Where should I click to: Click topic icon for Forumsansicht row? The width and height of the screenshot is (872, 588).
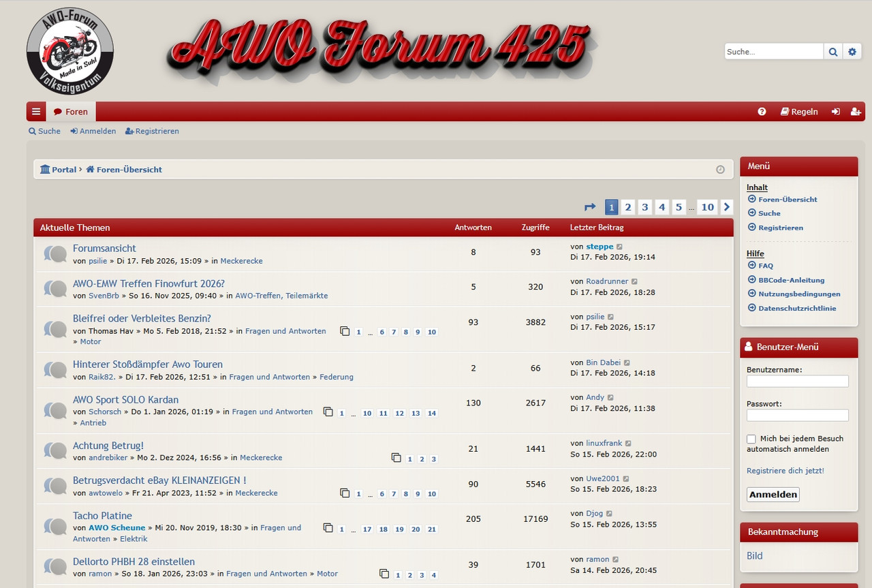coord(54,254)
